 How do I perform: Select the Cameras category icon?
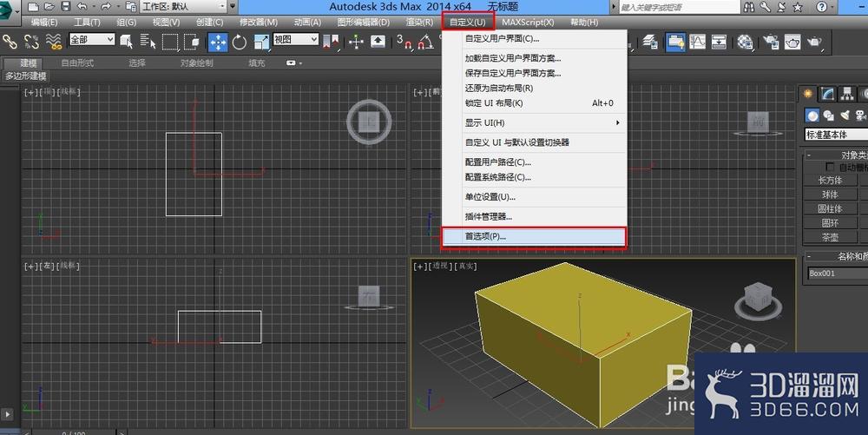[x=861, y=115]
